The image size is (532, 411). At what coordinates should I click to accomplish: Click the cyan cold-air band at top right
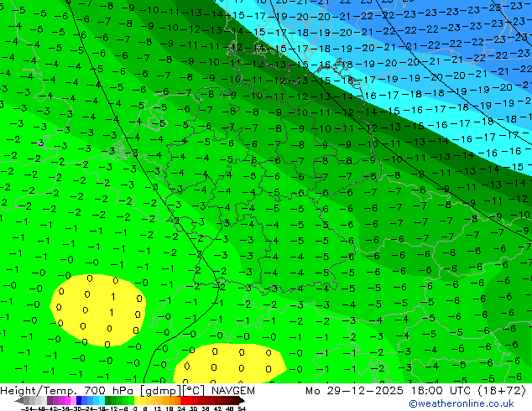[x=470, y=92]
